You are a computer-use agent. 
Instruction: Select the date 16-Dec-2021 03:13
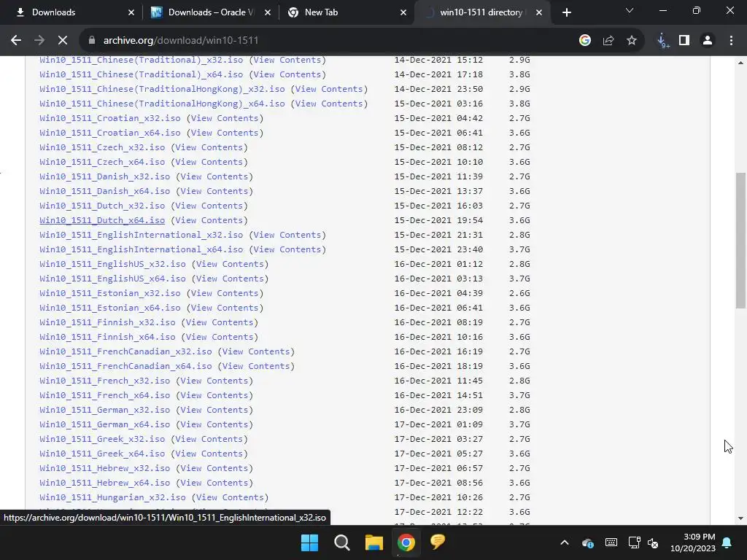pos(438,279)
